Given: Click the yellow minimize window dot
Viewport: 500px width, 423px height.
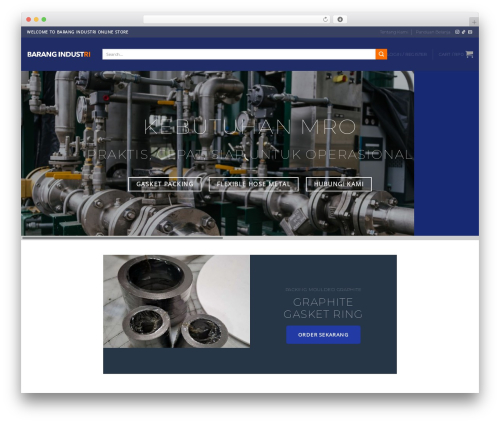Looking at the screenshot, I should tap(36, 19).
